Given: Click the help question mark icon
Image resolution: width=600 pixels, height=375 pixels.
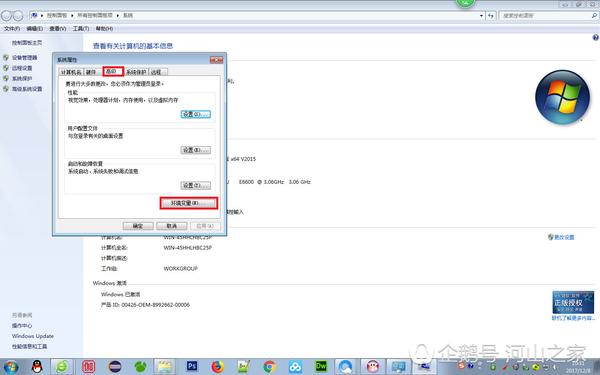Looking at the screenshot, I should (x=595, y=38).
